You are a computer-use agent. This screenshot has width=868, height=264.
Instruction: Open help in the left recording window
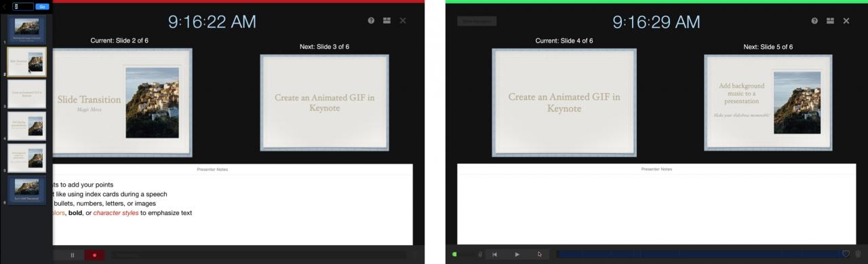point(371,21)
